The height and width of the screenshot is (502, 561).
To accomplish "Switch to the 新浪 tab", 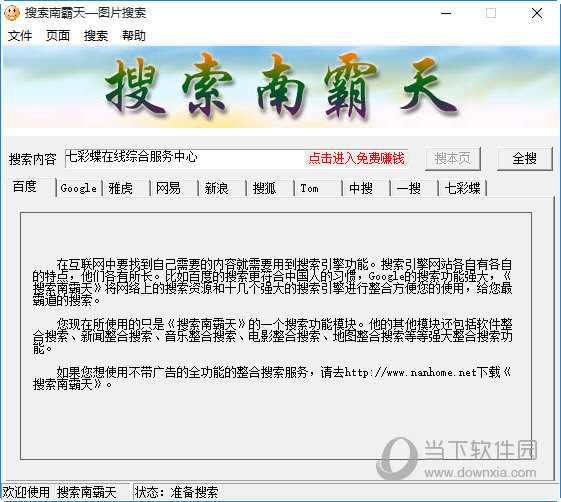I will [222, 188].
